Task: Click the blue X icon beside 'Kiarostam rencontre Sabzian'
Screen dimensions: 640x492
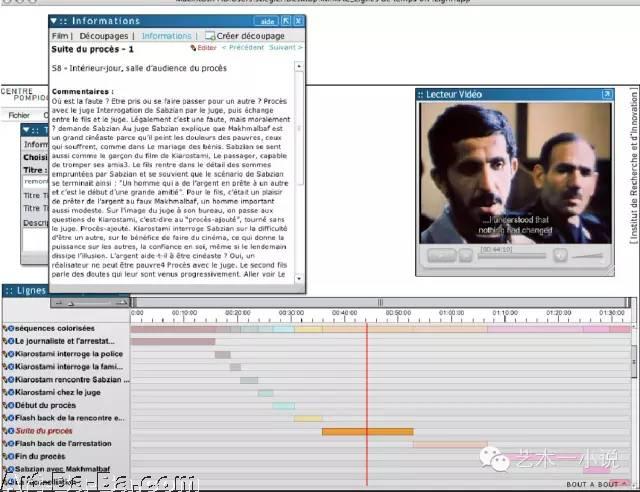Action: [x=11, y=380]
